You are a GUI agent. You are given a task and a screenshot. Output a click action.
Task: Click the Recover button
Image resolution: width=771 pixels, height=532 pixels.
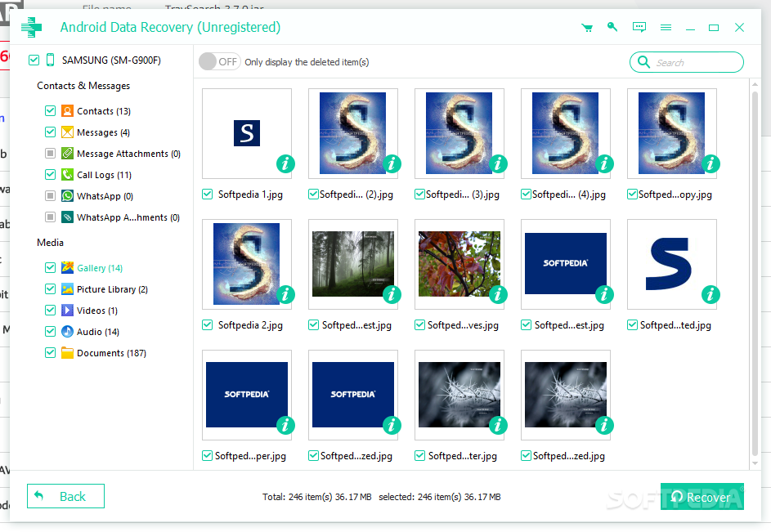tap(702, 497)
